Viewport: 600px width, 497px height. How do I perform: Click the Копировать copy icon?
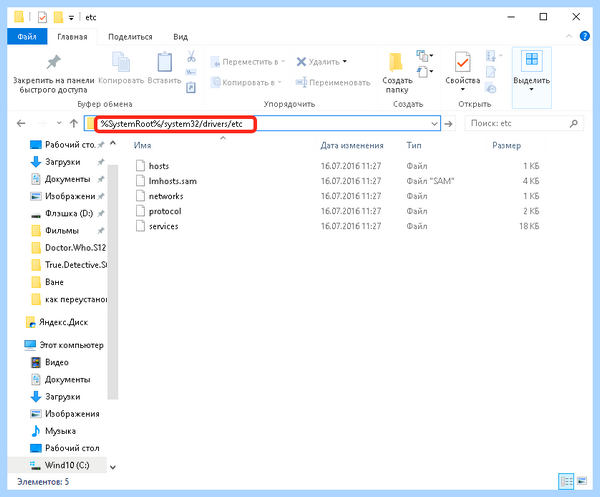[121, 62]
